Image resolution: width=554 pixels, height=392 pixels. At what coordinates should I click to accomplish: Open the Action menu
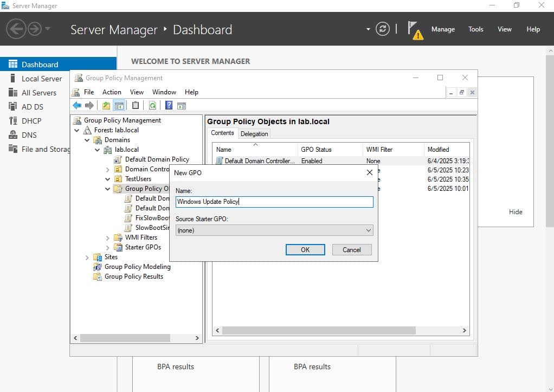pyautogui.click(x=112, y=92)
